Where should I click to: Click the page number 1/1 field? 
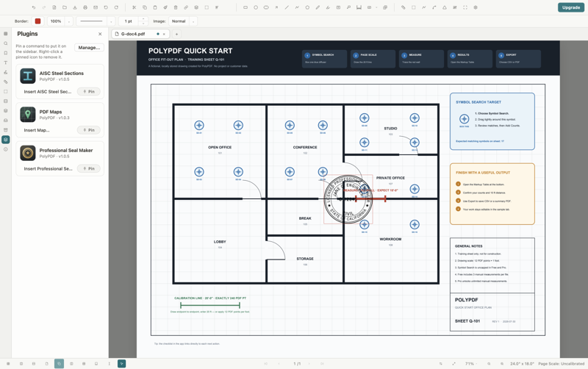[297, 364]
